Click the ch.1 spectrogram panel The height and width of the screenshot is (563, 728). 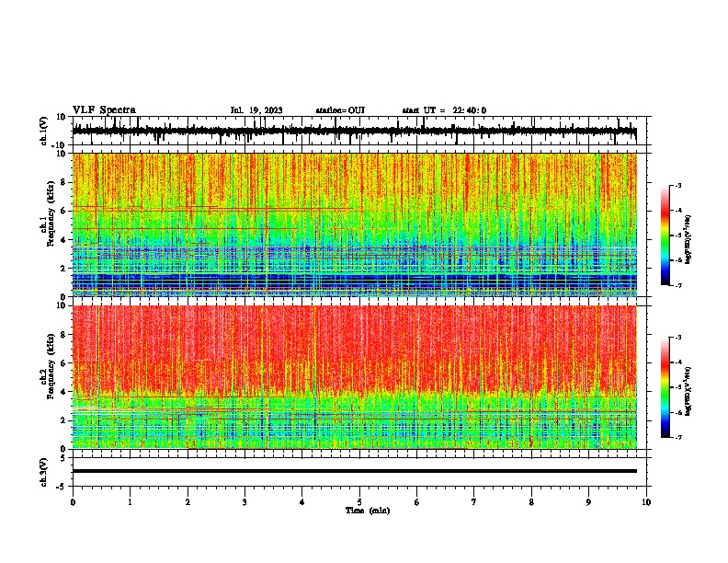click(354, 224)
